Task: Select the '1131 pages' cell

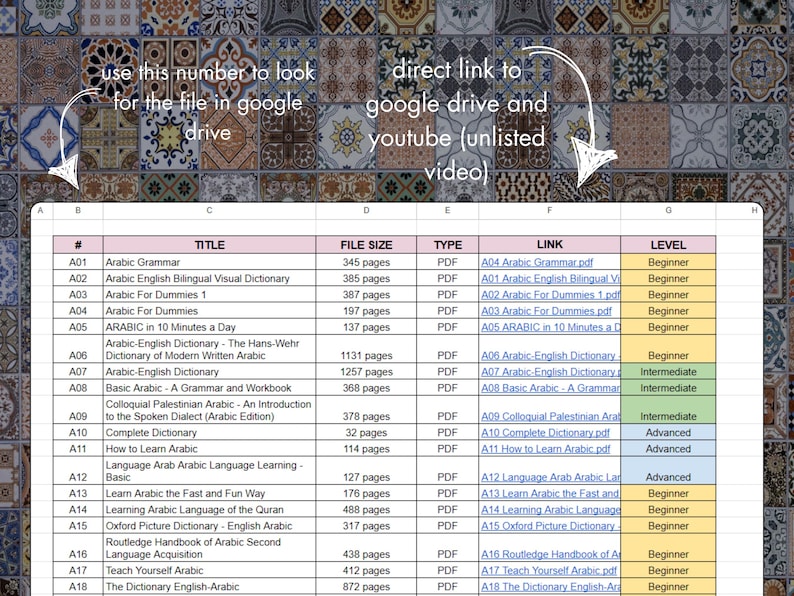Action: 366,349
